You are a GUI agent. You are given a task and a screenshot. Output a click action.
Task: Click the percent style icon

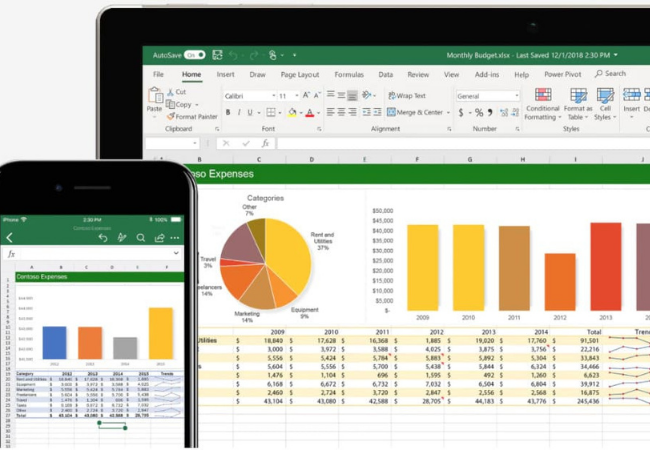click(x=479, y=112)
